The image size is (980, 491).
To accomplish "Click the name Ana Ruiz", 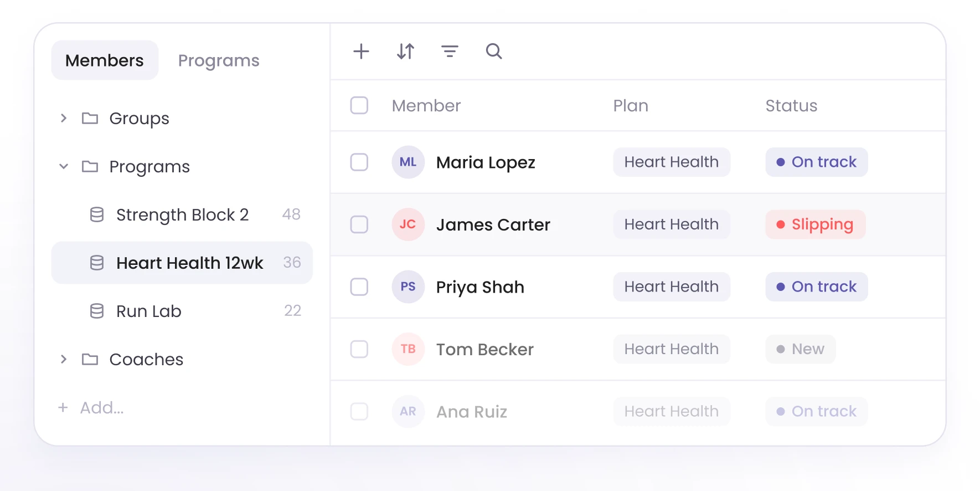I will [472, 411].
